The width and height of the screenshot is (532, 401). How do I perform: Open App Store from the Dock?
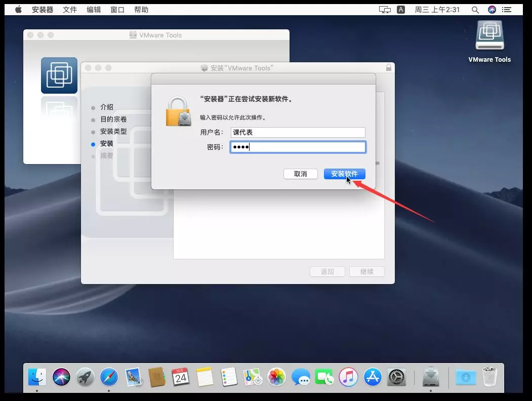tap(373, 377)
